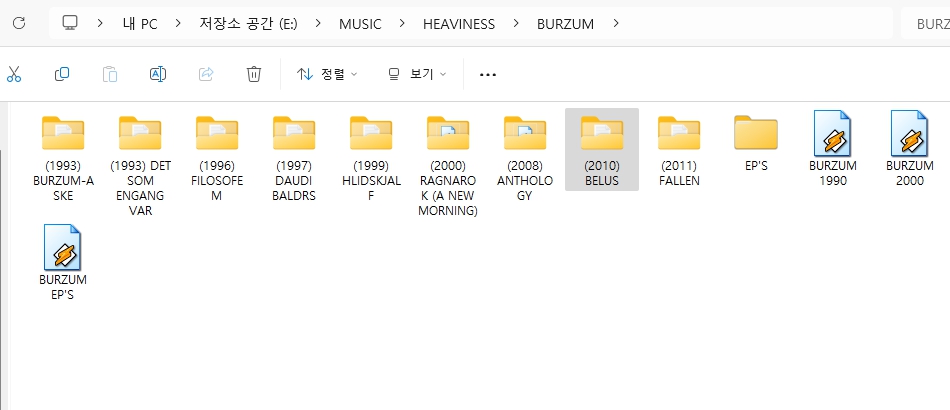
Task: Click the "(1997) DAUDI BALDRS" name label
Action: [x=294, y=180]
